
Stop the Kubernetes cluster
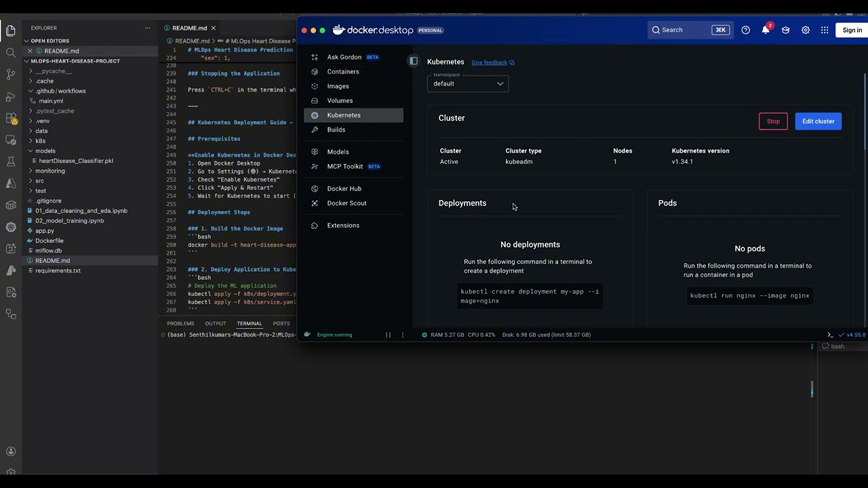click(773, 121)
